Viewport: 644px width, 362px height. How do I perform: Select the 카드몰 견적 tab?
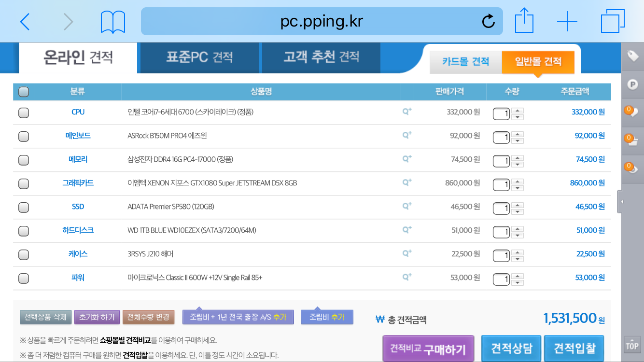(465, 62)
